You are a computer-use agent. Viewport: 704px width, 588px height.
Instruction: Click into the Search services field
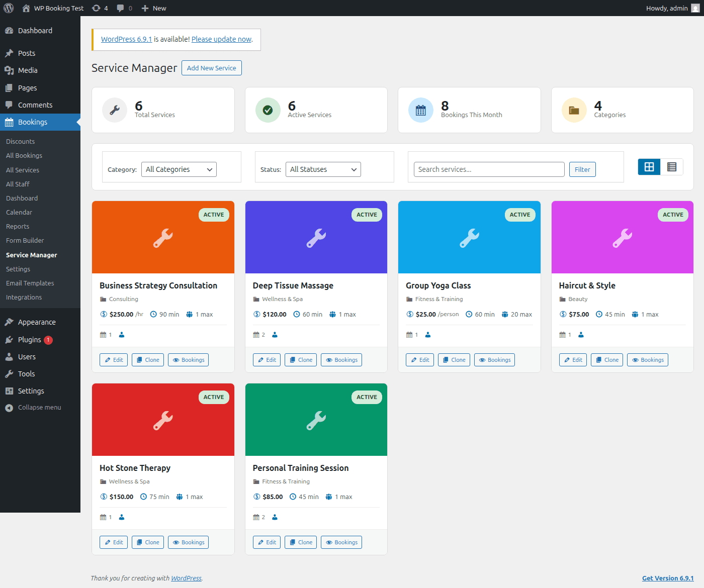488,169
